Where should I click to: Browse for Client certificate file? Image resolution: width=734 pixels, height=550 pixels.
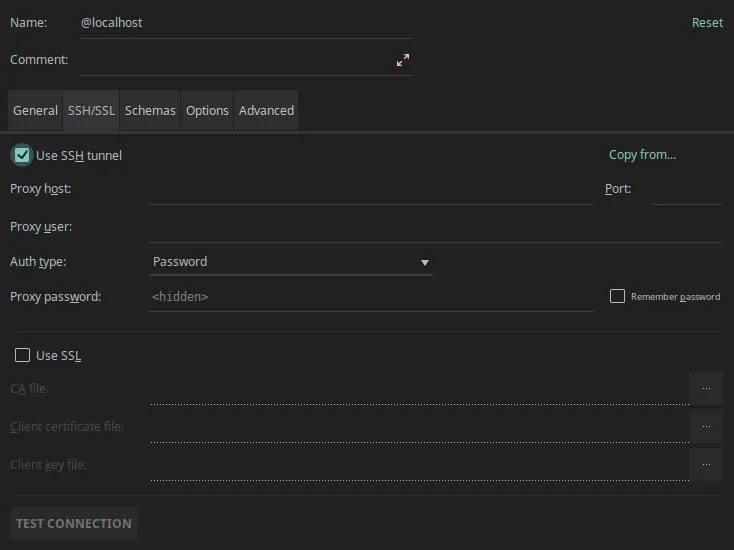(x=706, y=426)
